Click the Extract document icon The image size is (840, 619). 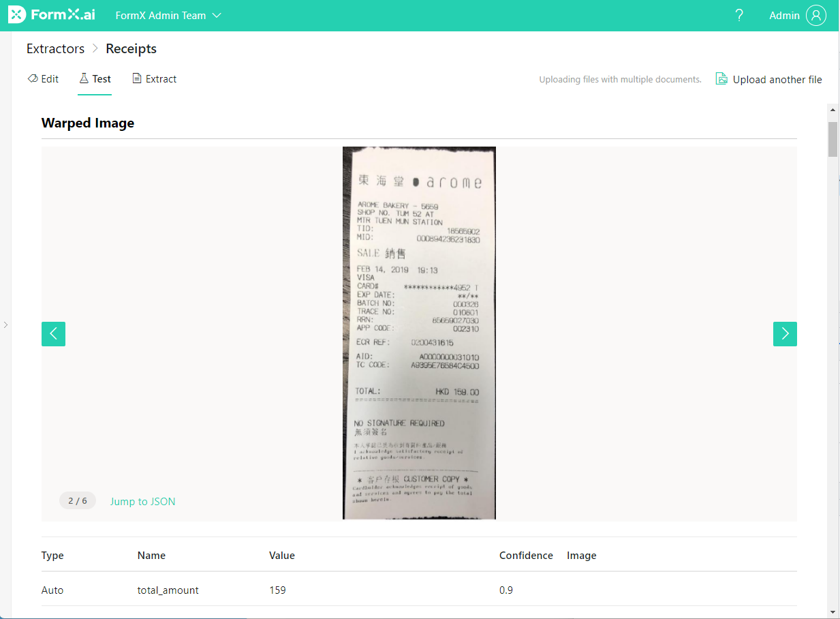click(x=137, y=78)
